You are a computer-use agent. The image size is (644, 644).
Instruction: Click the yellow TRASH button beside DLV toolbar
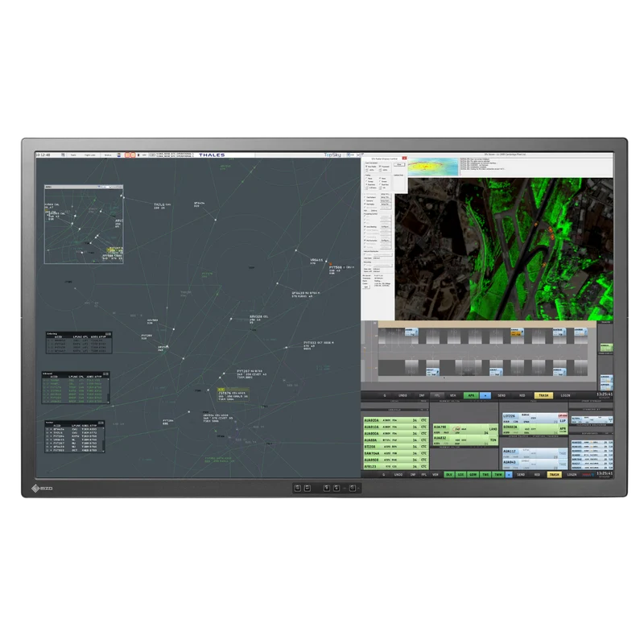pos(554,474)
